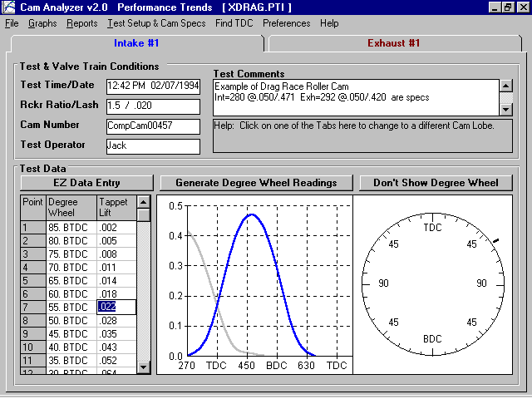
Task: Click the blue intake lift curve peak
Action: pos(252,214)
